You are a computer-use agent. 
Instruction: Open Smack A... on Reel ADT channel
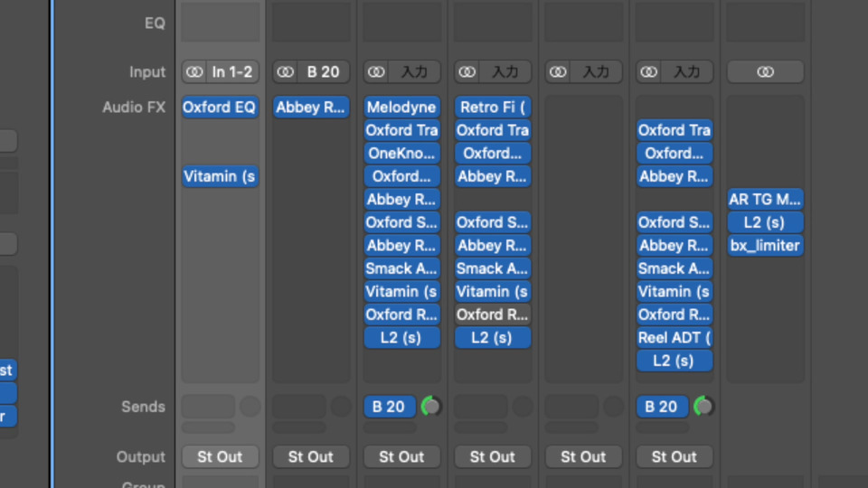point(675,268)
